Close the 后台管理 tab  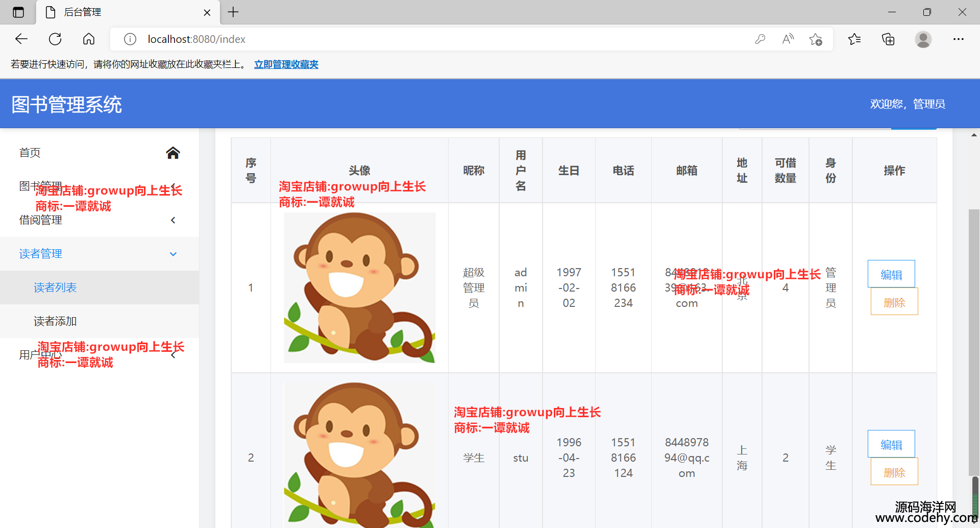pos(207,12)
